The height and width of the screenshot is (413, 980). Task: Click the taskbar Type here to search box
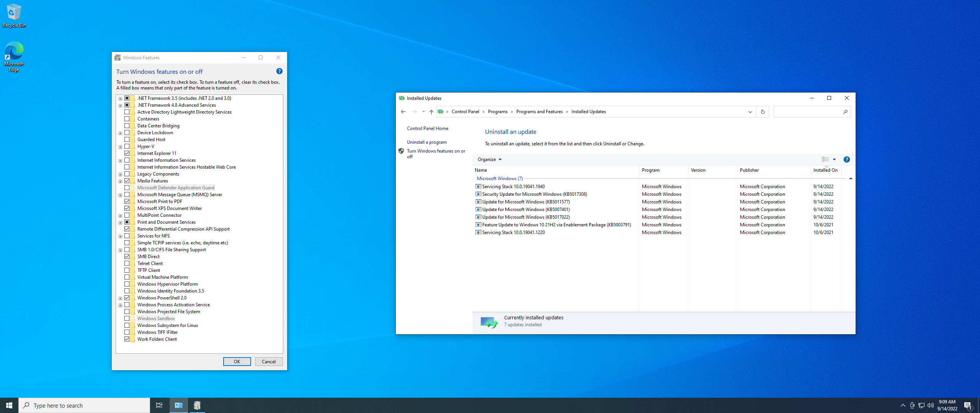tap(84, 405)
